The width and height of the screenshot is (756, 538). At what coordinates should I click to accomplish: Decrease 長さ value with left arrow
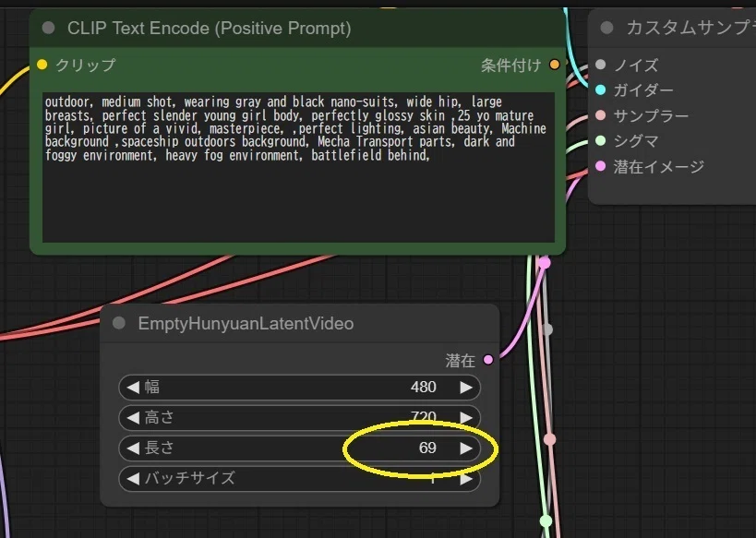[133, 448]
